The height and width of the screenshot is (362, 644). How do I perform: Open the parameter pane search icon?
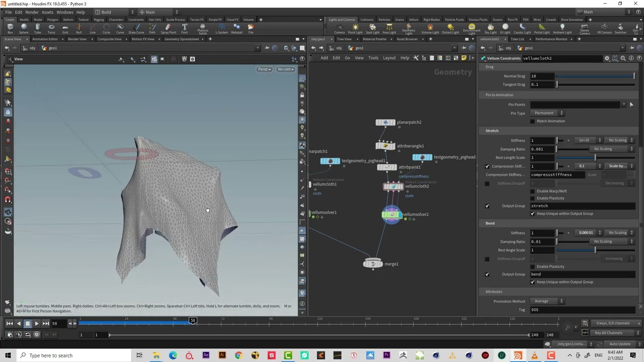[623, 58]
